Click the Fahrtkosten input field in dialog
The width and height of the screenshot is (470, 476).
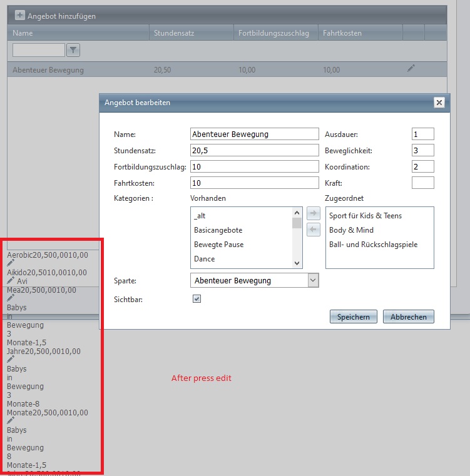[254, 183]
